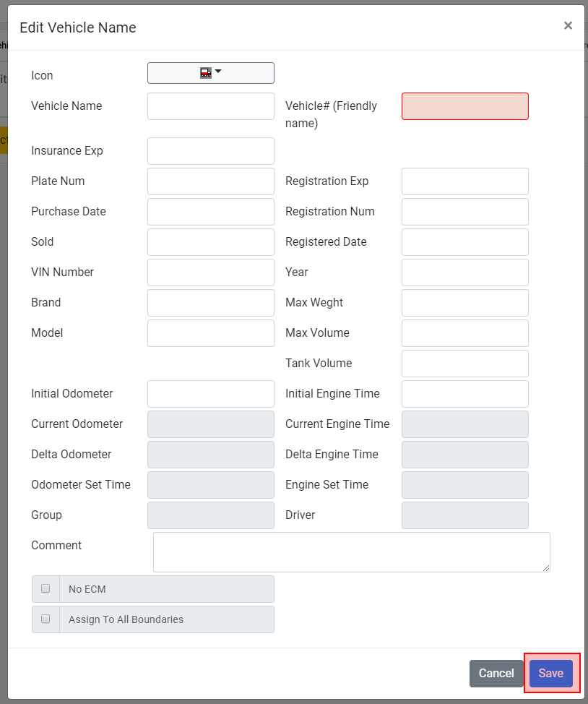The width and height of the screenshot is (588, 704).
Task: Click the Purchase Date field
Action: [210, 212]
